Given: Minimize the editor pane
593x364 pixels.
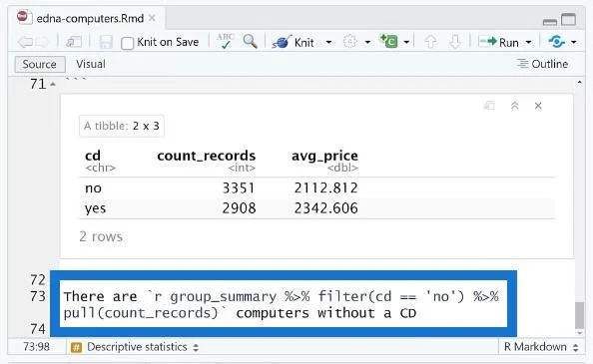Looking at the screenshot, I should pos(549,22).
